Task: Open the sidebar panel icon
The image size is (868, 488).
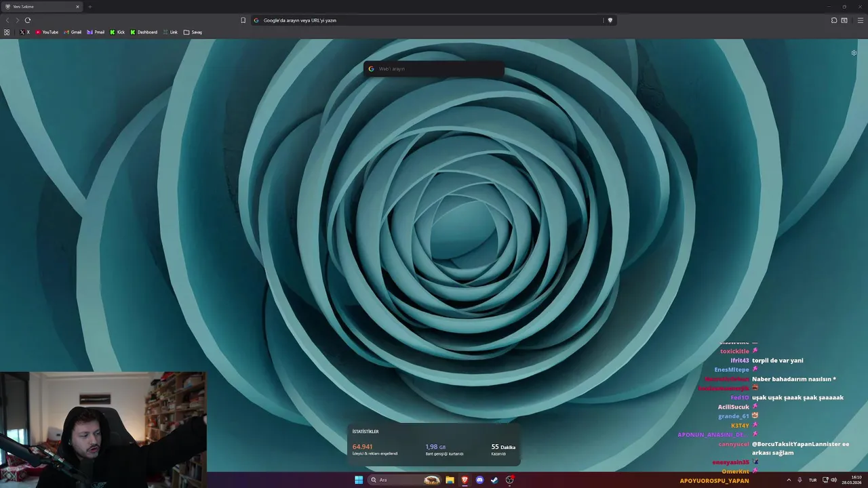Action: point(844,20)
